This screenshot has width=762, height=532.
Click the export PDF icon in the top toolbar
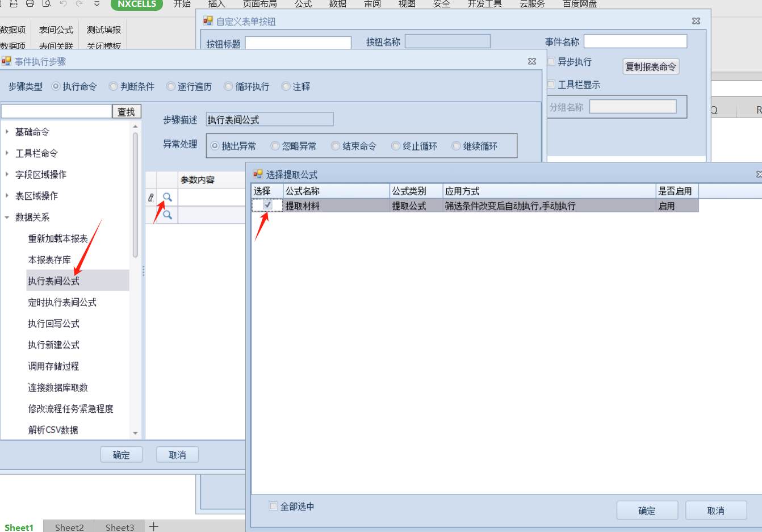14,3
